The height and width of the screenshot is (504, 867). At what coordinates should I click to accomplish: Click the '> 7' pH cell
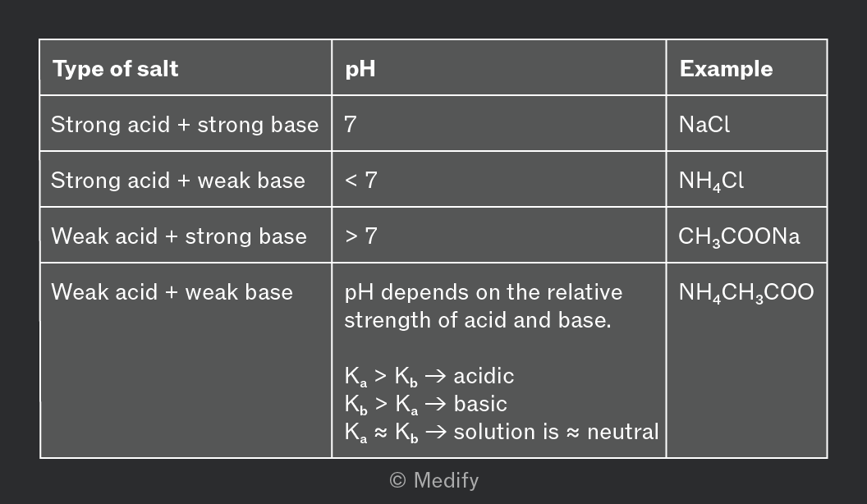tap(498, 235)
